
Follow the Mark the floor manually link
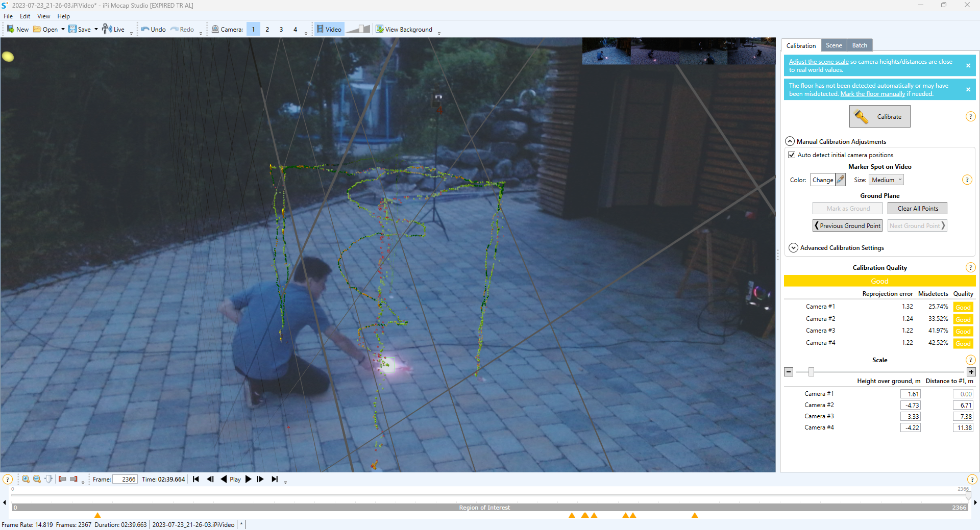[x=872, y=94]
